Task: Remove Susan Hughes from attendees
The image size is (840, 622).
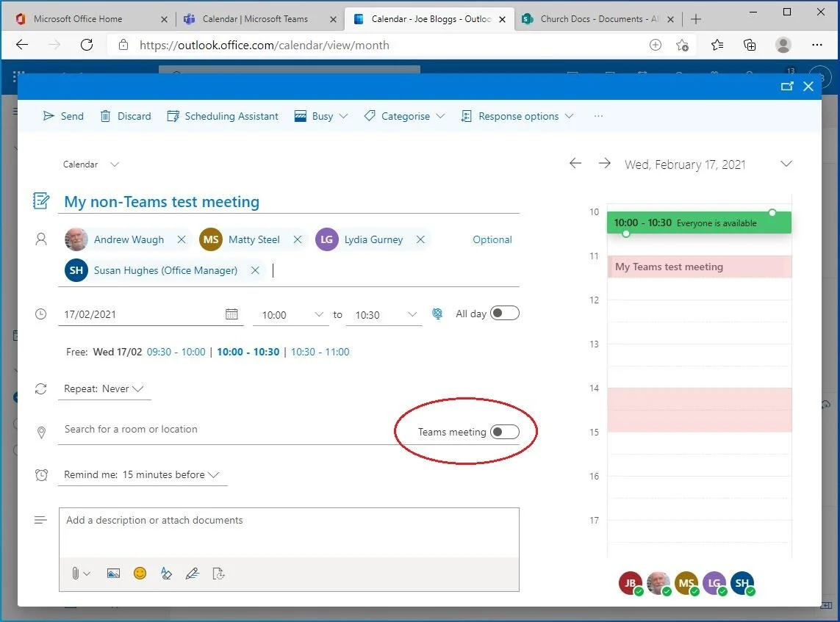Action: point(255,270)
